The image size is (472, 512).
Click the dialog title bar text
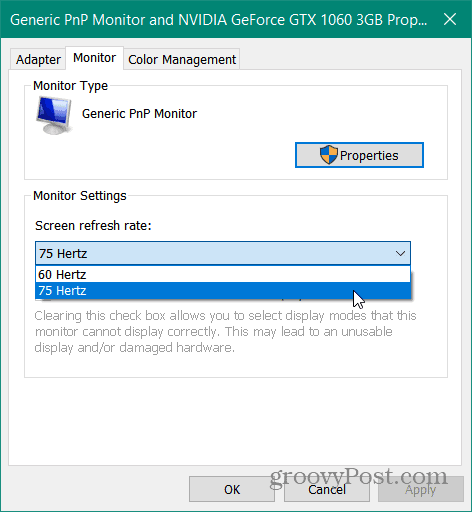[218, 20]
